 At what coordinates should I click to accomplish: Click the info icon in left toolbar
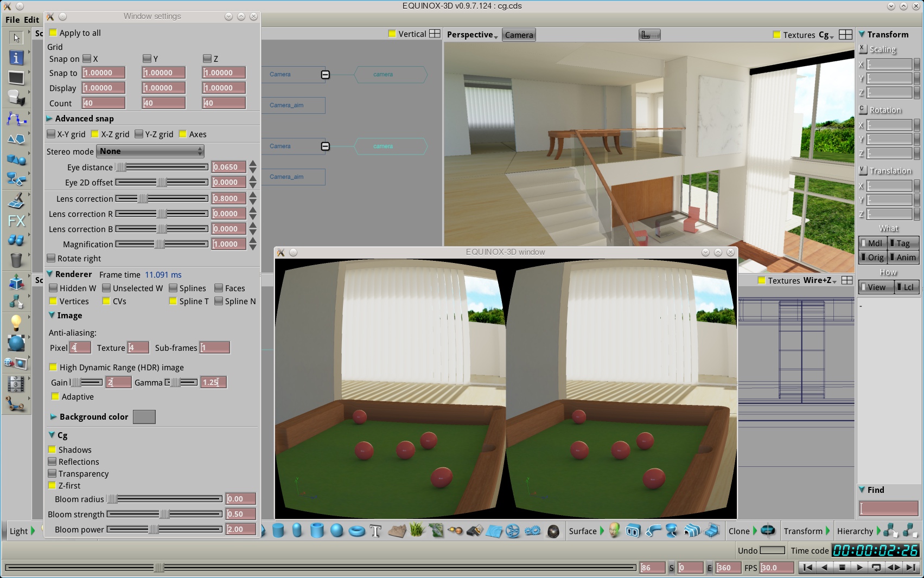click(16, 57)
